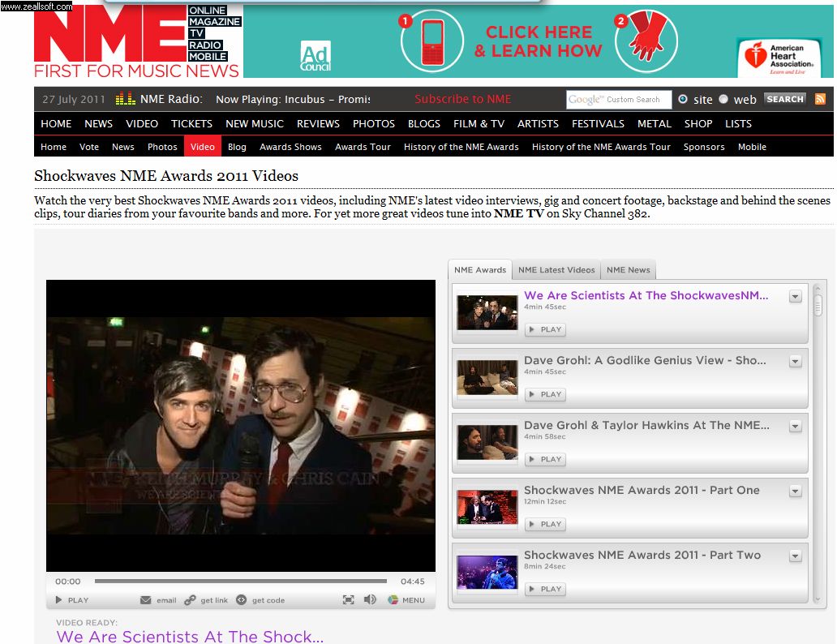
Task: Toggle fullscreen on the video player
Action: coord(348,600)
